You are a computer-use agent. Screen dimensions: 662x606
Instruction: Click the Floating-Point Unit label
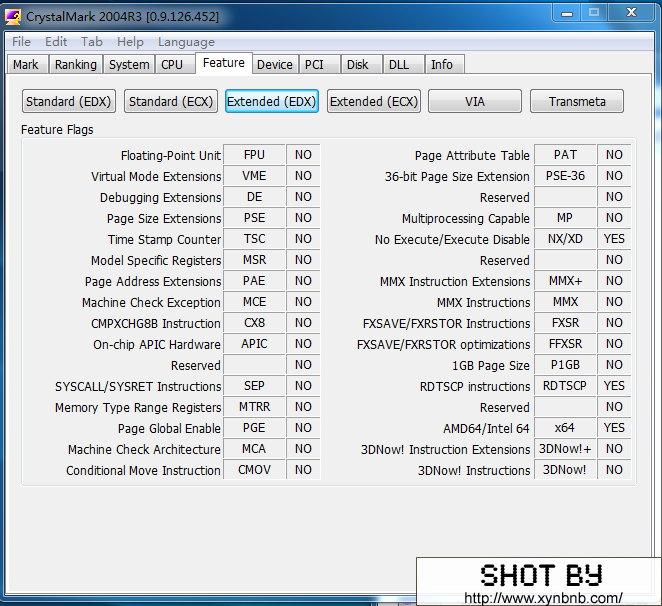171,156
